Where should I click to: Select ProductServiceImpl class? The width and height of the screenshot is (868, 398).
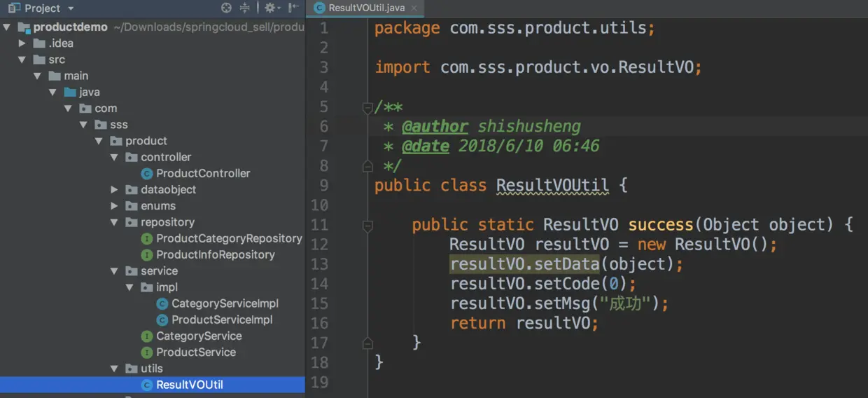coord(222,320)
